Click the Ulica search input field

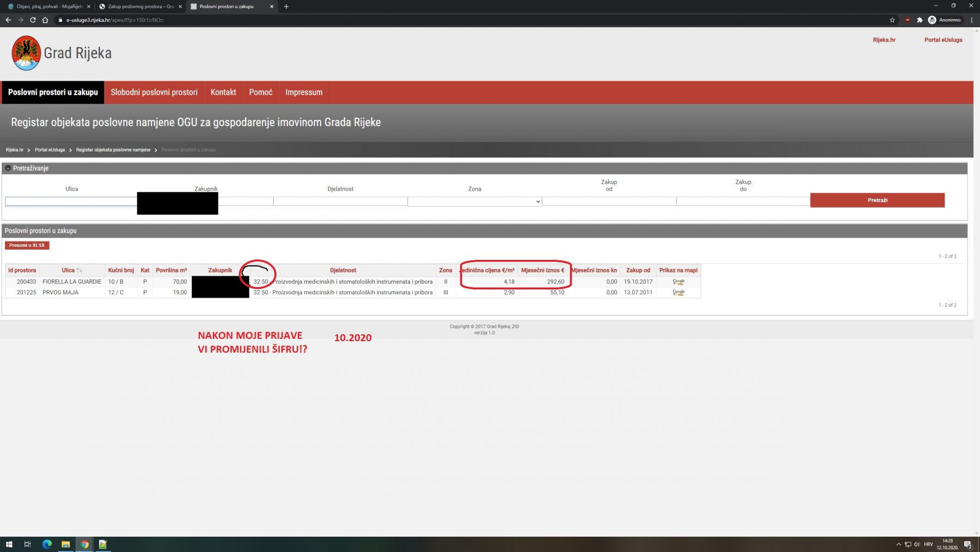point(71,202)
